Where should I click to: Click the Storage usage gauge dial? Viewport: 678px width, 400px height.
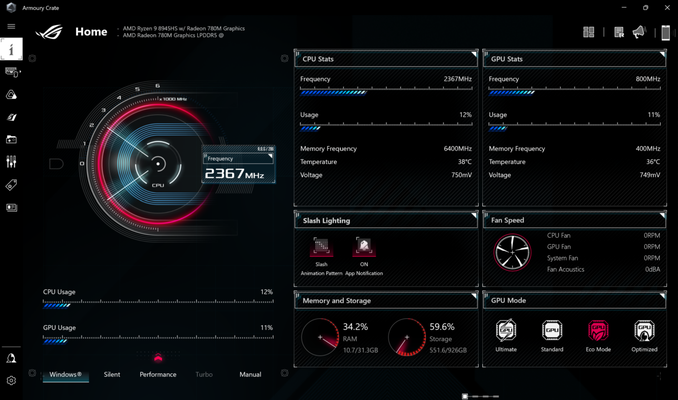coord(407,337)
